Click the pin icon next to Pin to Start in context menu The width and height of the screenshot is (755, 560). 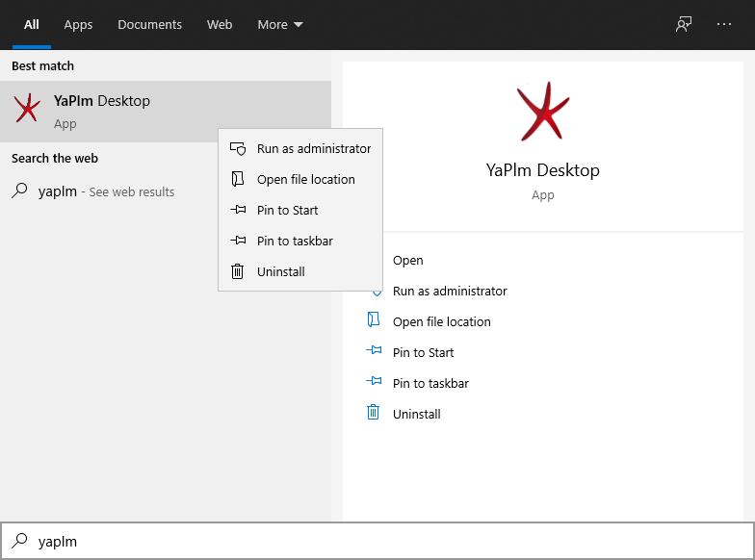[238, 210]
